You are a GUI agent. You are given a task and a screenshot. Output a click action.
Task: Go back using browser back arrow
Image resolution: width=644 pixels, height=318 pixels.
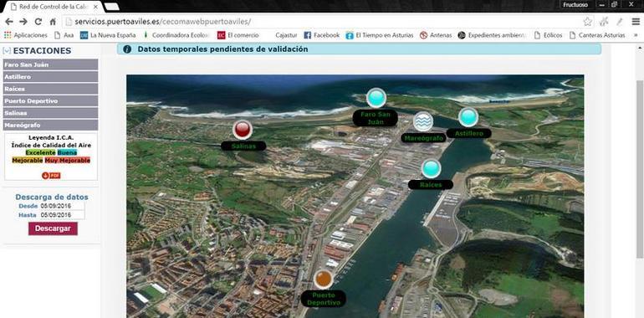(9, 22)
